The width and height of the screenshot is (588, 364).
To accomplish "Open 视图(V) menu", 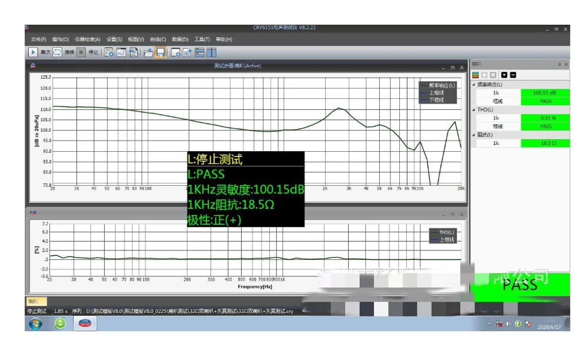I will 136,39.
